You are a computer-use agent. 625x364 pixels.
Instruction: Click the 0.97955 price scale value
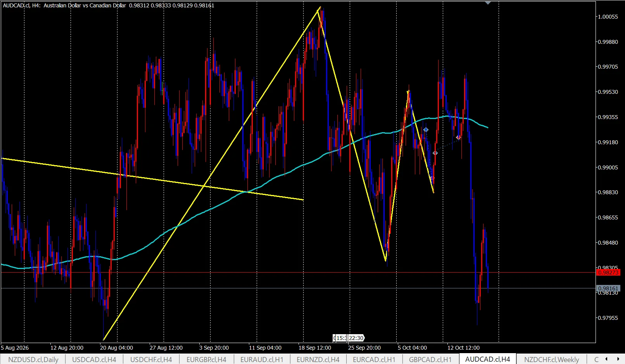[x=608, y=318]
